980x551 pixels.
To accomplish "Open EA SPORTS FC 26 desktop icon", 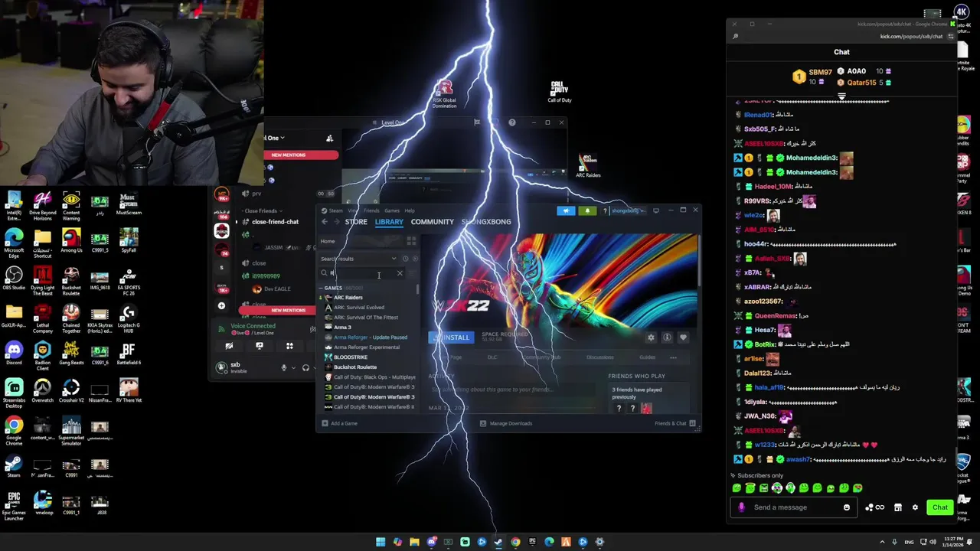I will [x=129, y=281].
